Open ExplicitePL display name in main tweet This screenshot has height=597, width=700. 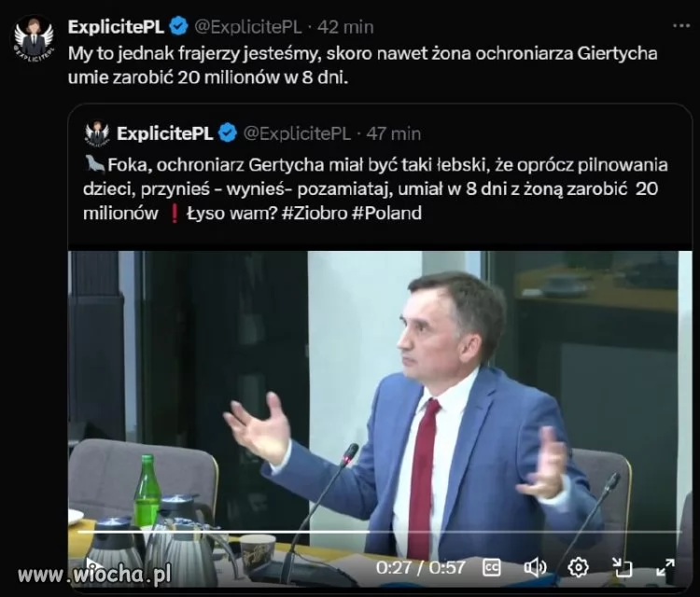117,26
